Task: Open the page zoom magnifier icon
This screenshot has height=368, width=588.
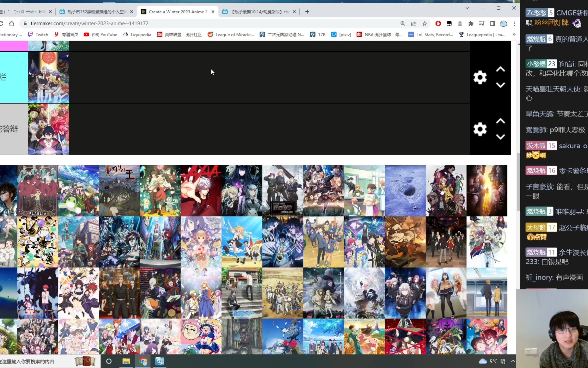Action: 403,24
